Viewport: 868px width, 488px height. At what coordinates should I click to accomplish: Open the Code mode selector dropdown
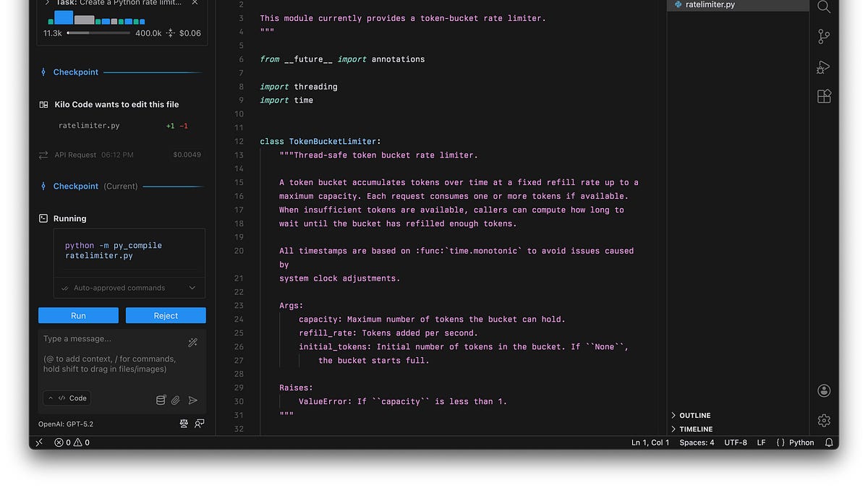click(67, 398)
